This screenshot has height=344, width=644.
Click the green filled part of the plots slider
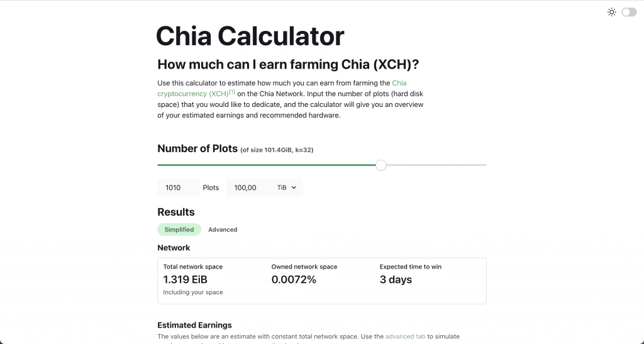(x=267, y=165)
